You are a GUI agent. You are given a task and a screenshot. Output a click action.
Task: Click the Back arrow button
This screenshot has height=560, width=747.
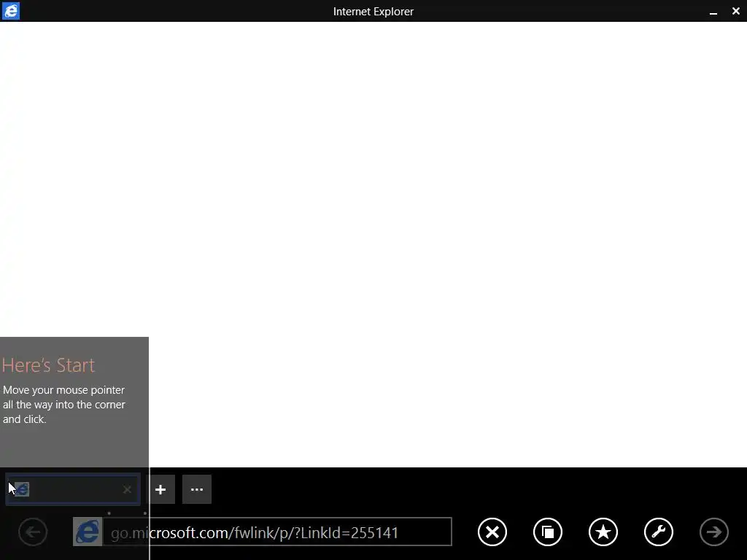pyautogui.click(x=33, y=532)
